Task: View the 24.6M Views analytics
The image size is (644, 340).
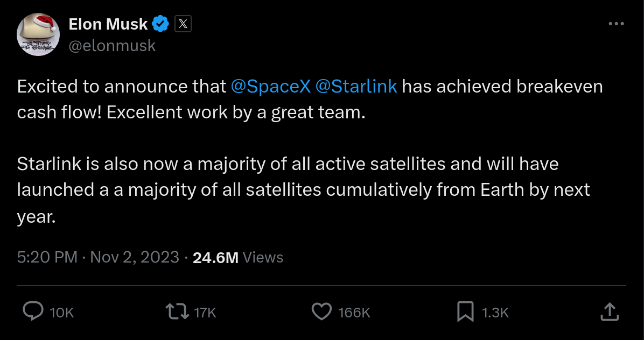Action: pos(238,258)
